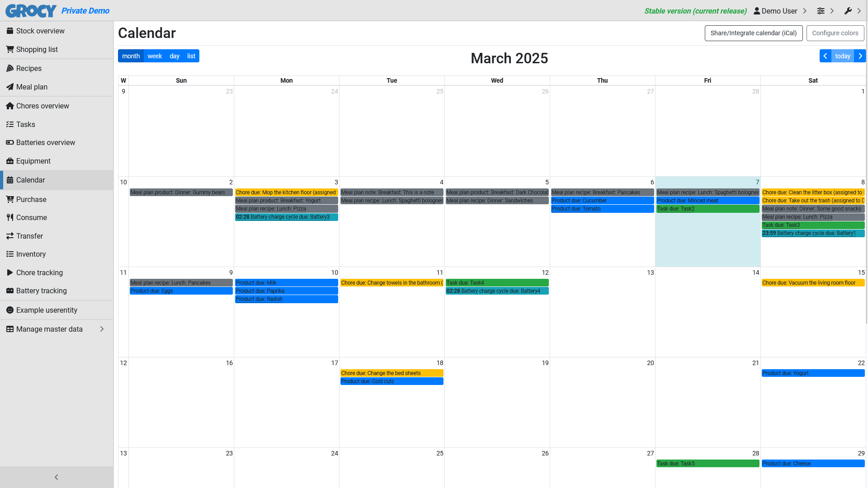
Task: Open Stock overview from the sidebar
Action: (57, 31)
